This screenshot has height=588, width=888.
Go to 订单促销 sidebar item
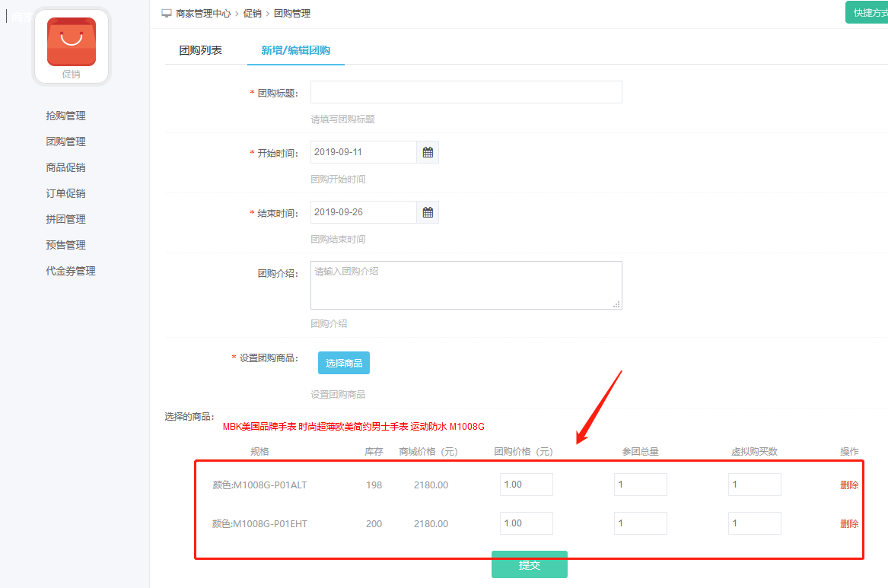(65, 193)
